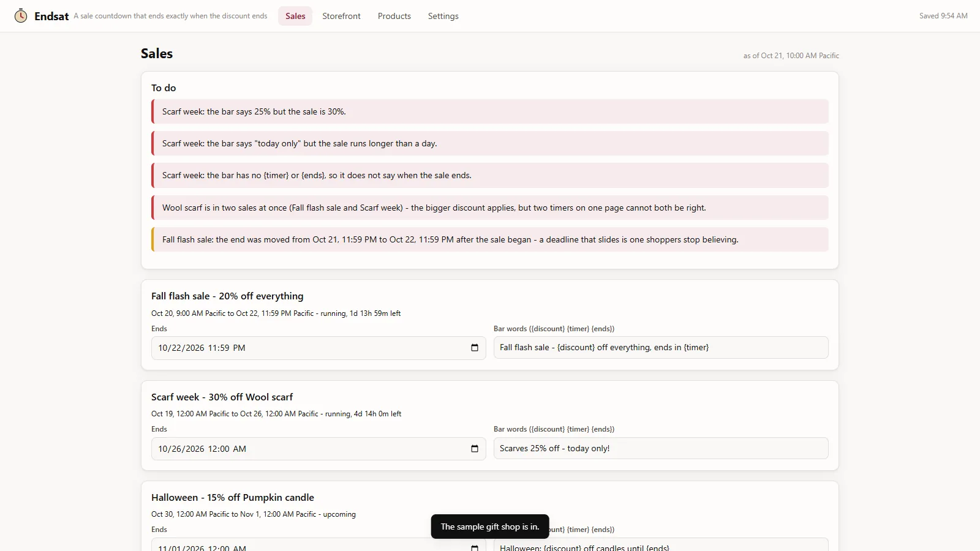This screenshot has width=980, height=551.
Task: Click the 'Sales' page heading
Action: point(157,53)
